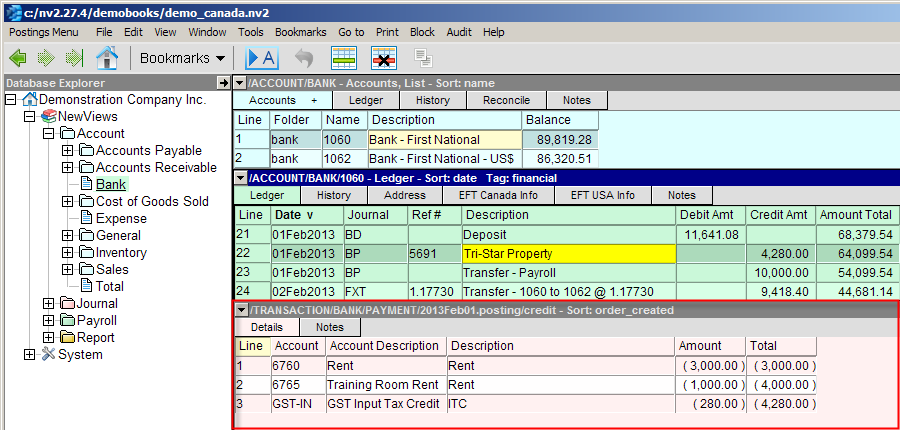Click the single green forward arrow icon

(46, 58)
